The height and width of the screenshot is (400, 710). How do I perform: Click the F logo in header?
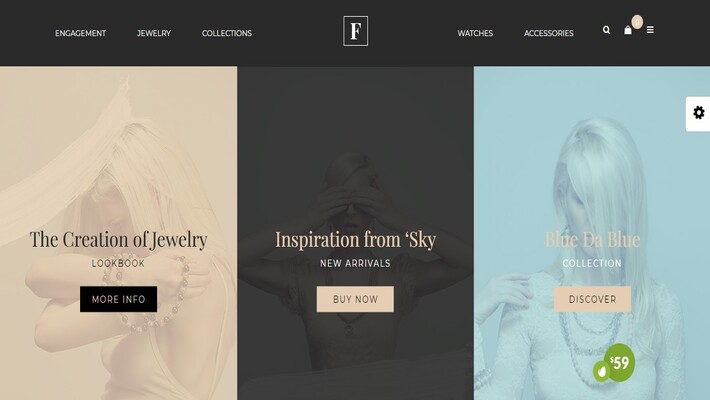click(355, 31)
